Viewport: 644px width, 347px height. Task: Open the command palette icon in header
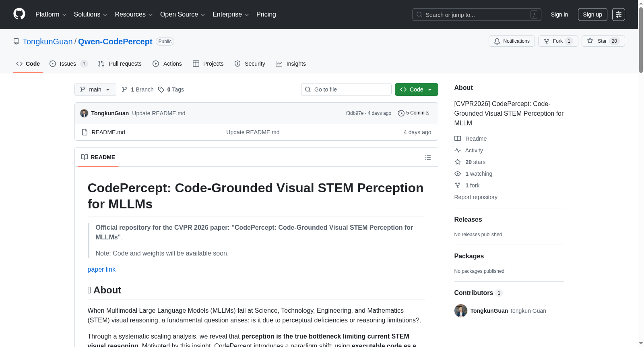click(x=619, y=15)
